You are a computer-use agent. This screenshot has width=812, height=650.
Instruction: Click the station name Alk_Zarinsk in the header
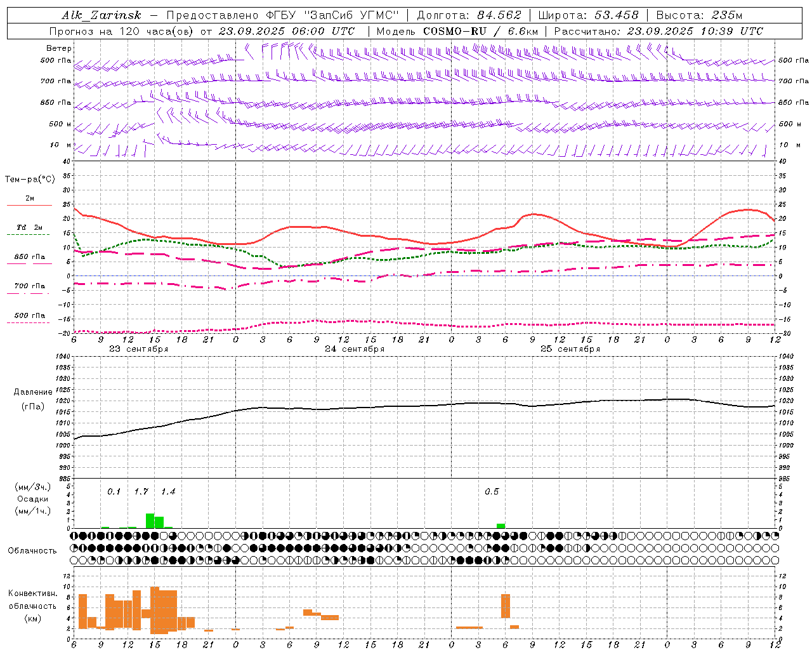click(101, 15)
